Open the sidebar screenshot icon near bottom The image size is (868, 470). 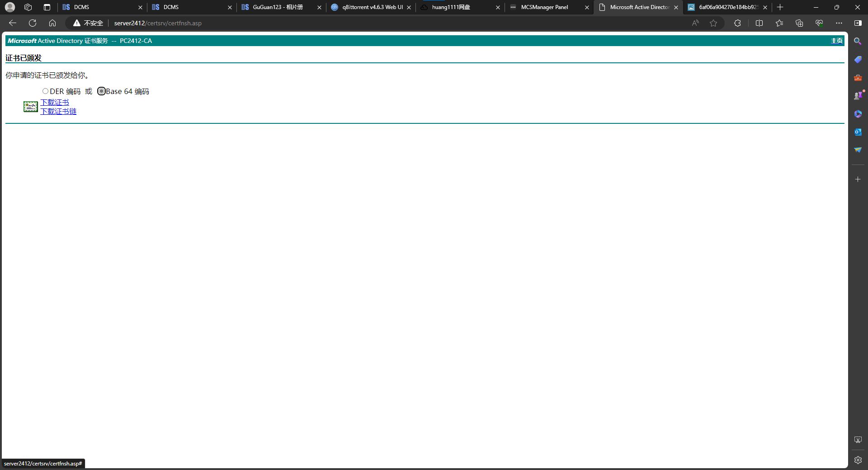pos(858,440)
